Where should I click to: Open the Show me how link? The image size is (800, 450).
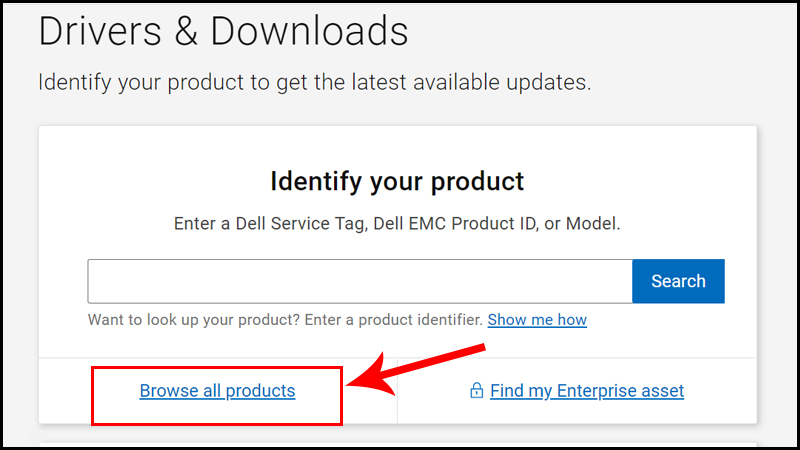(x=537, y=320)
